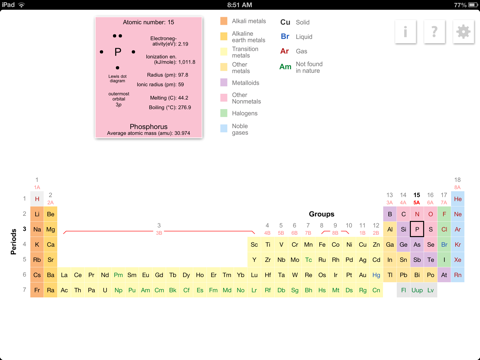Image resolution: width=480 pixels, height=360 pixels.
Task: Click the Gas state legend entry
Action: point(294,51)
